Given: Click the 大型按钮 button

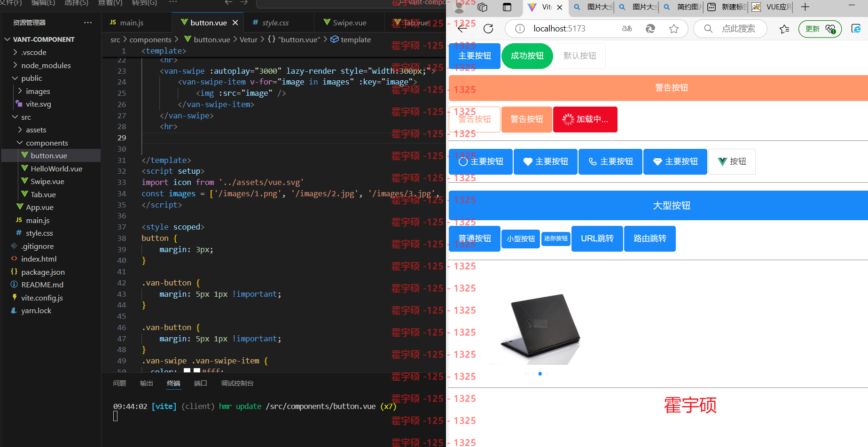Looking at the screenshot, I should point(658,205).
